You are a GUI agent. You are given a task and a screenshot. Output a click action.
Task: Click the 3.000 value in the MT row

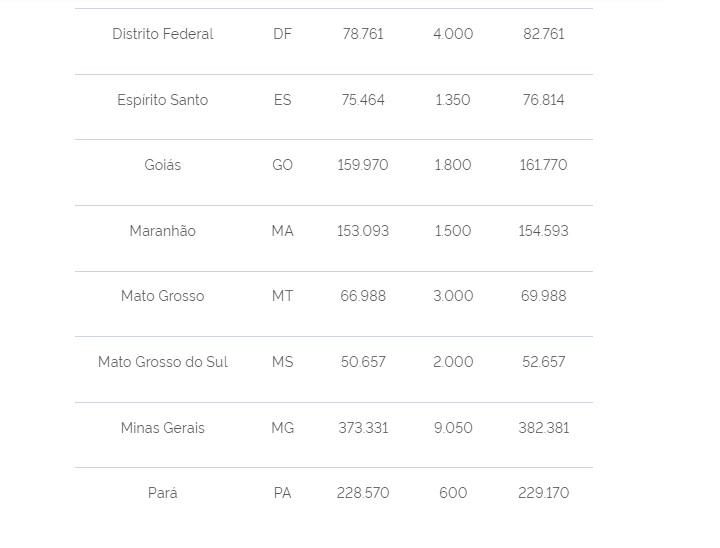453,296
